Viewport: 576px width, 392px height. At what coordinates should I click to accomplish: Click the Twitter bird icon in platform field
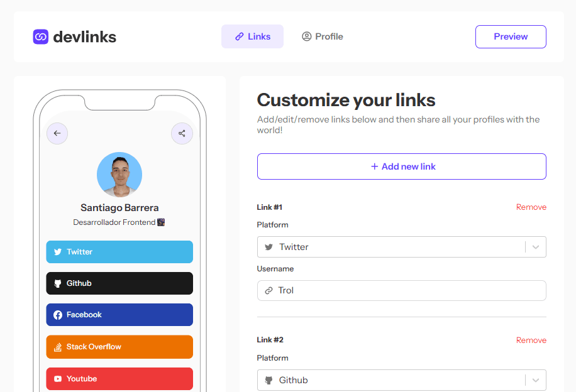coord(269,247)
